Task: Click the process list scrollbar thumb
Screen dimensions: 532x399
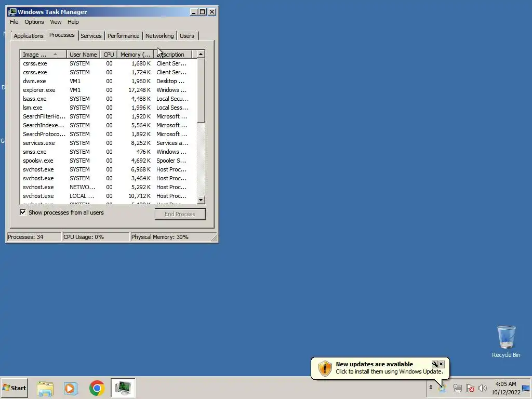Action: (201, 90)
